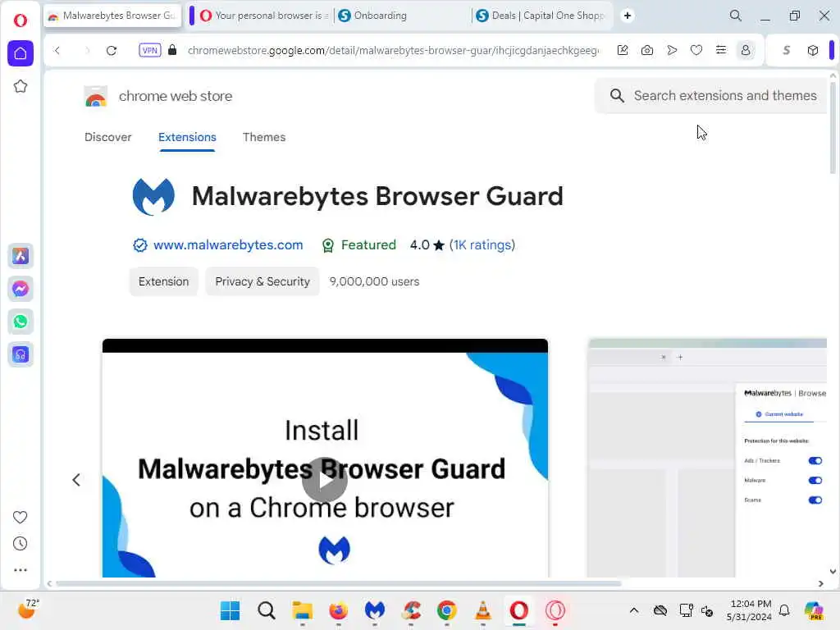Open the Opera home start page icon
The image size is (840, 630).
click(21, 53)
